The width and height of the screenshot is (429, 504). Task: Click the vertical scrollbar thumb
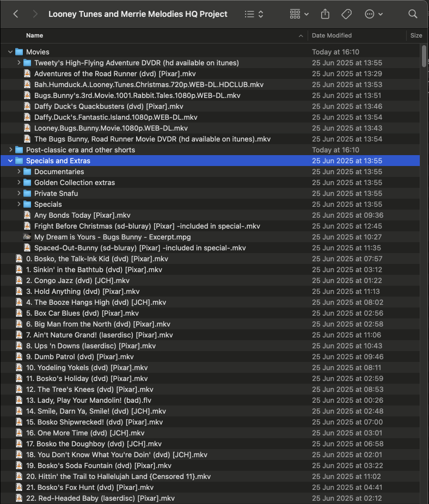point(424,56)
